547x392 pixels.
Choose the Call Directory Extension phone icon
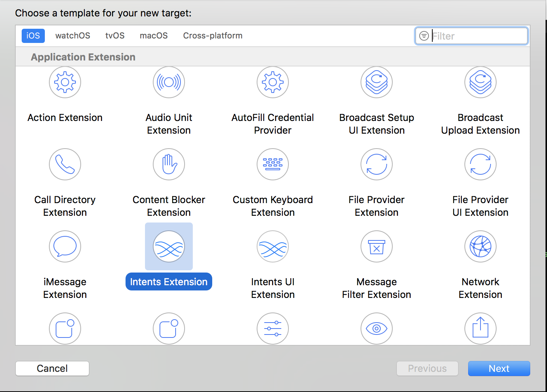coord(65,164)
